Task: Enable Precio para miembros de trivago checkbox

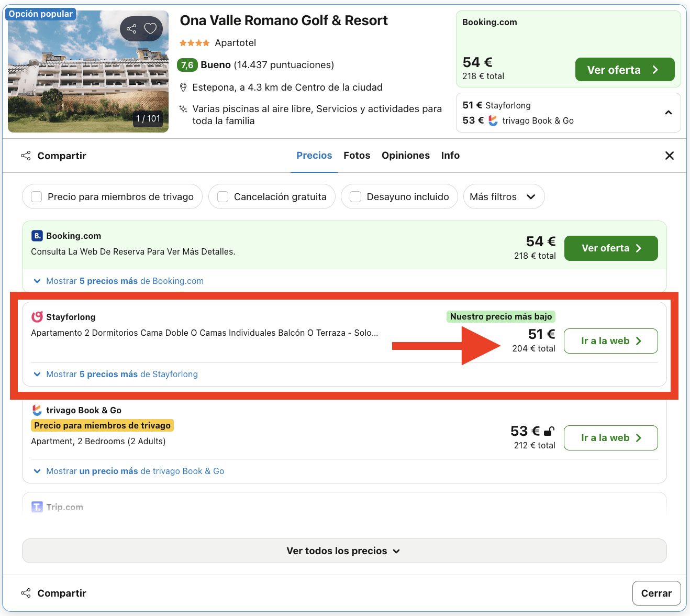Action: click(x=37, y=197)
